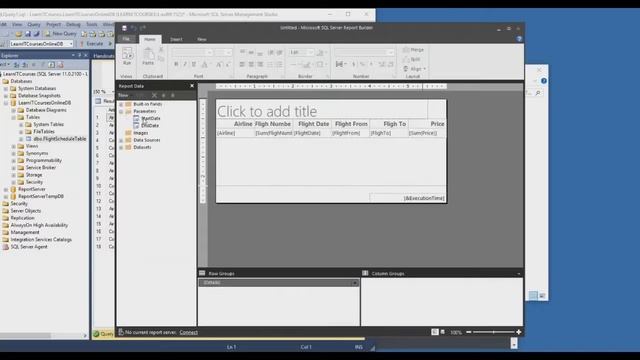Click Merge in the Layout group

tap(413, 50)
